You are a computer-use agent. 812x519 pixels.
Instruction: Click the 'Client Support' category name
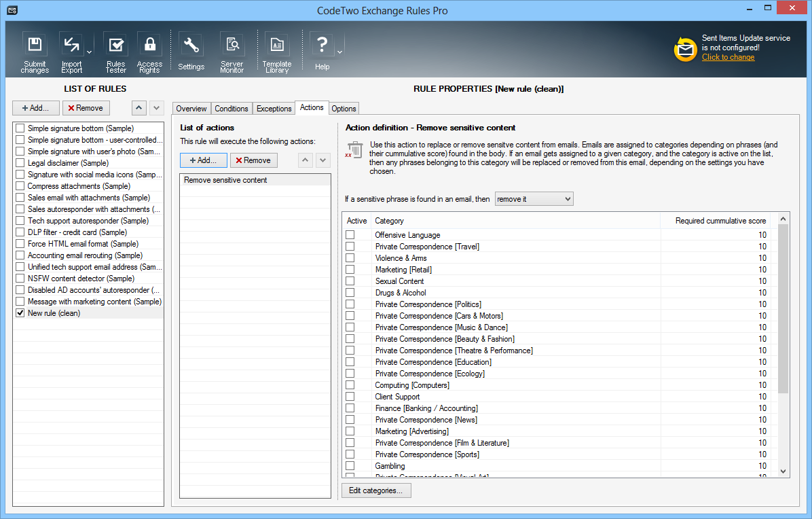click(x=397, y=397)
